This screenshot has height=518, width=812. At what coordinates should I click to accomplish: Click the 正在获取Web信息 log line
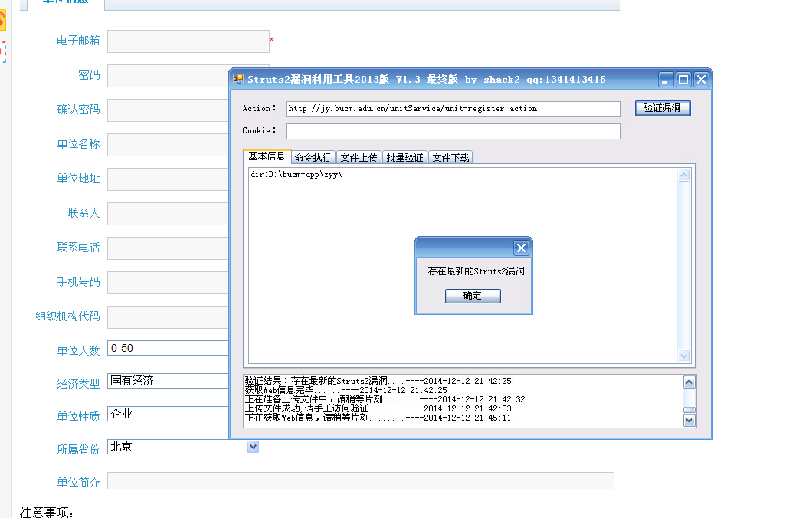pos(378,418)
